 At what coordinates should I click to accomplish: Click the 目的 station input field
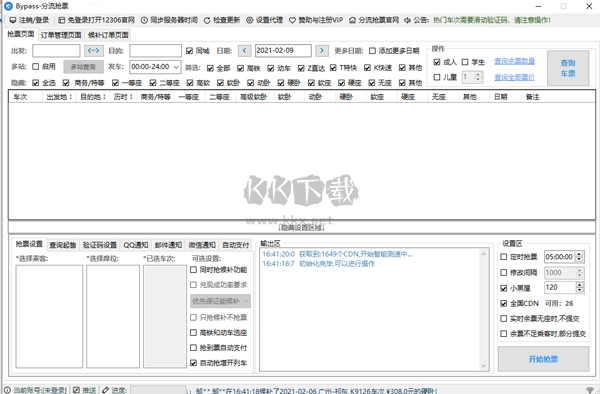155,50
